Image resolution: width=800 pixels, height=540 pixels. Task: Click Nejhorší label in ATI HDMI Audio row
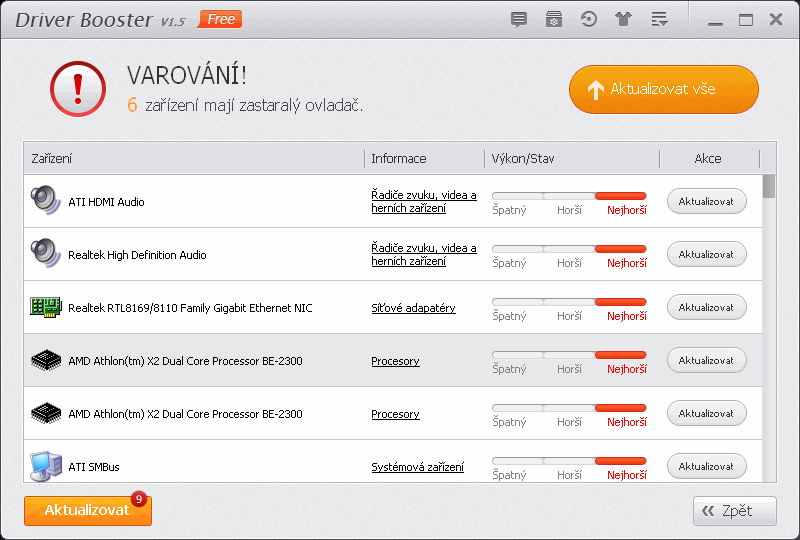(x=627, y=210)
